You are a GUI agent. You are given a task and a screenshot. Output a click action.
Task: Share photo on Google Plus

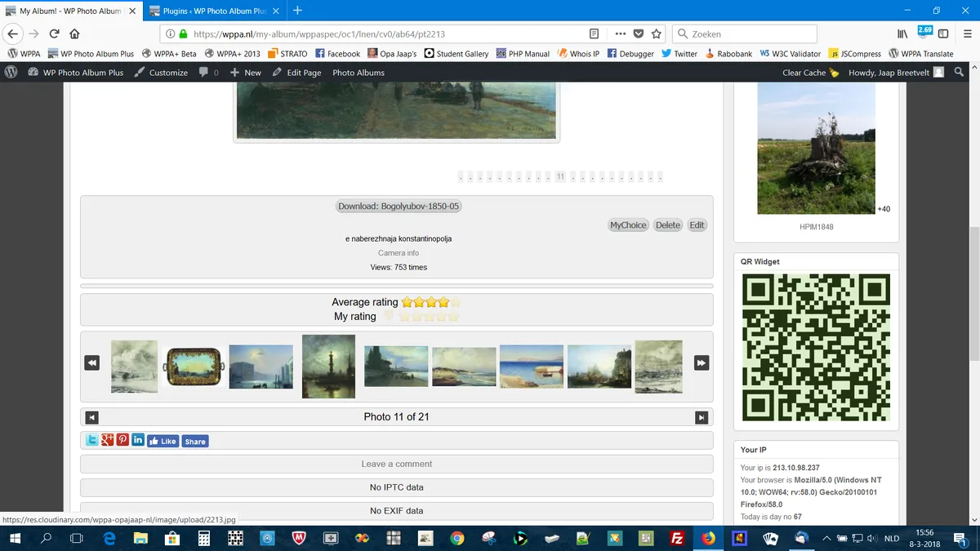click(108, 440)
